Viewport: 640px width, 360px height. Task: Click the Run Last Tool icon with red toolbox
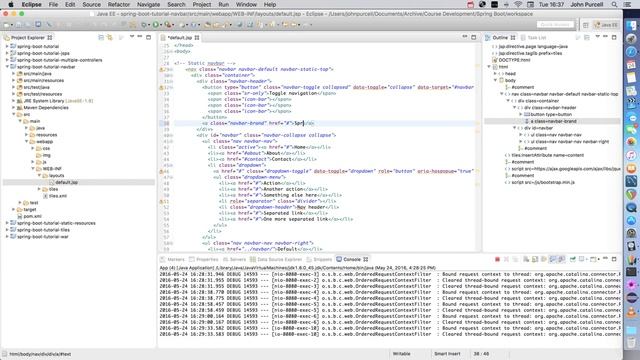click(x=167, y=25)
